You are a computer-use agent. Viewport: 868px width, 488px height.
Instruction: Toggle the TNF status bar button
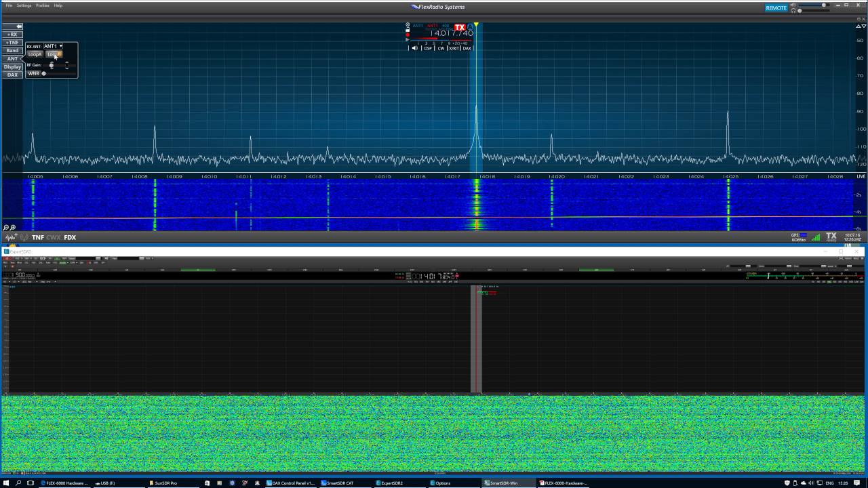[38, 237]
